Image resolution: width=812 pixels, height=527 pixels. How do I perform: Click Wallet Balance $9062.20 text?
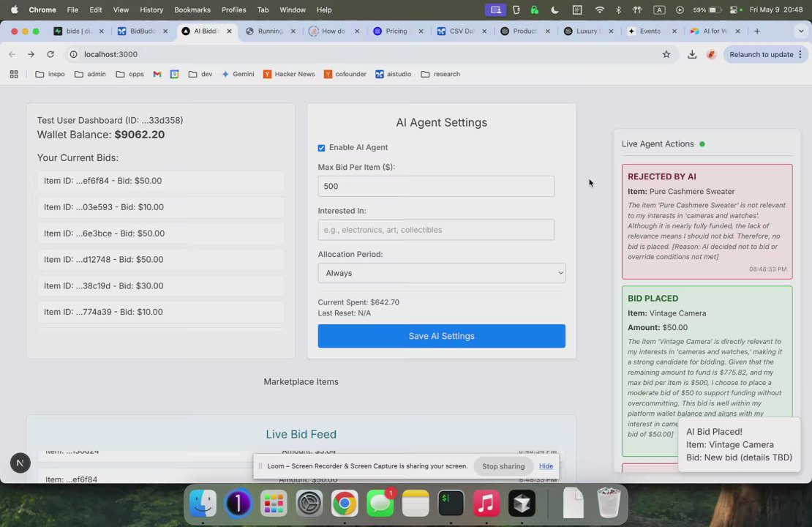(101, 135)
